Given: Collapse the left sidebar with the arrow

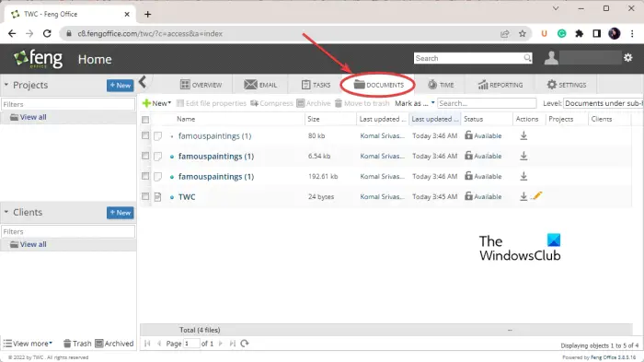Looking at the screenshot, I should [143, 82].
